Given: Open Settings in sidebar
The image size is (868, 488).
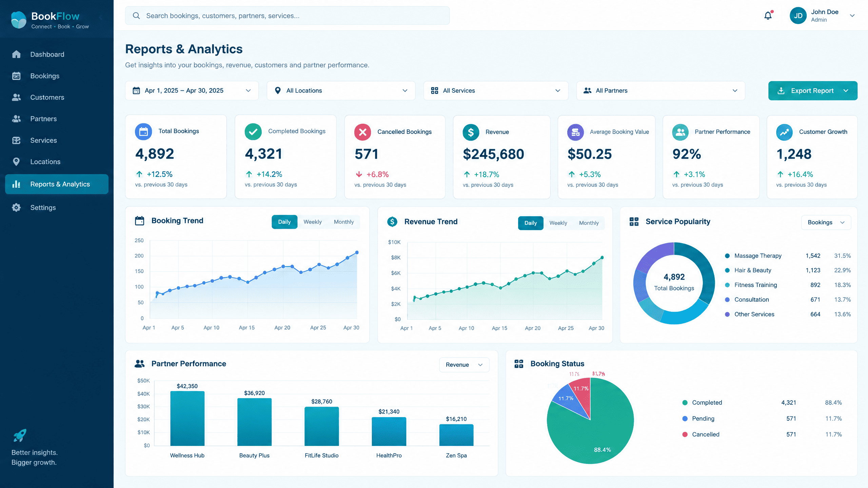Looking at the screenshot, I should pos(43,207).
